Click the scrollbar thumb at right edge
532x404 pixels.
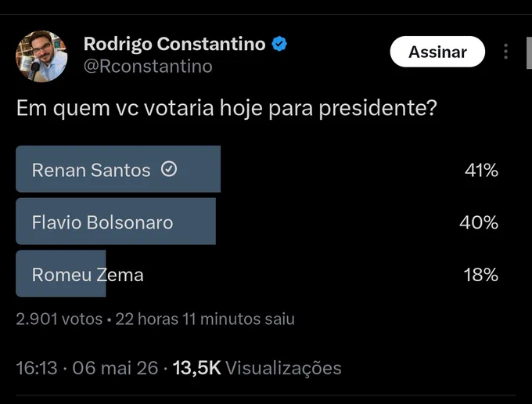(529, 52)
